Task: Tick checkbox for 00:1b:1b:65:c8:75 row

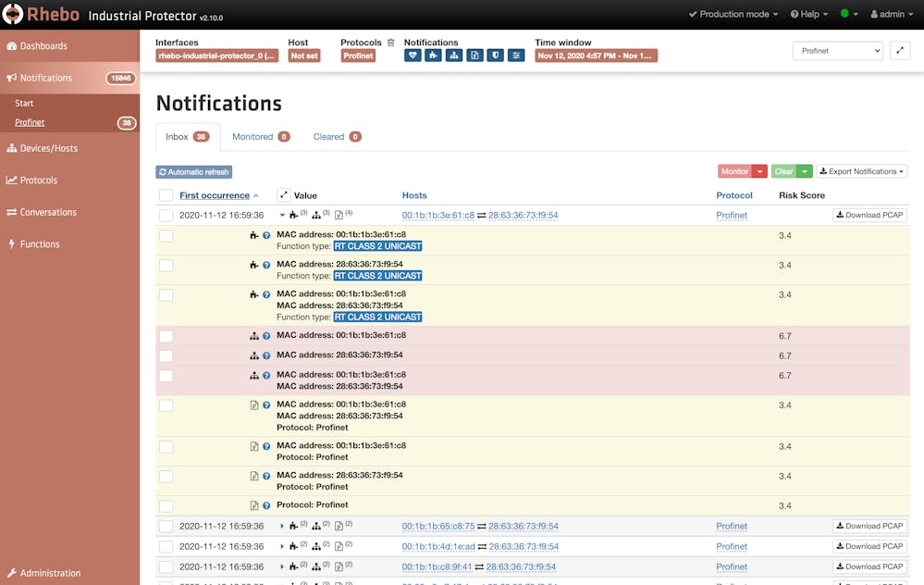Action: coord(166,526)
